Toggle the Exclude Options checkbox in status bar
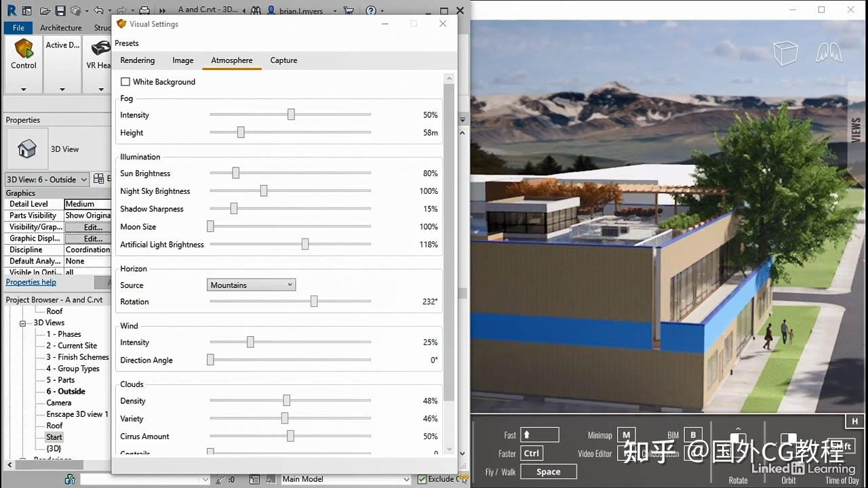This screenshot has height=488, width=868. 422,479
